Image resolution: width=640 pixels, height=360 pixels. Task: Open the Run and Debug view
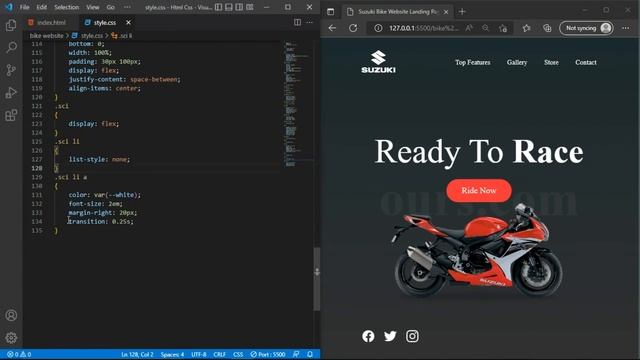tap(11, 93)
